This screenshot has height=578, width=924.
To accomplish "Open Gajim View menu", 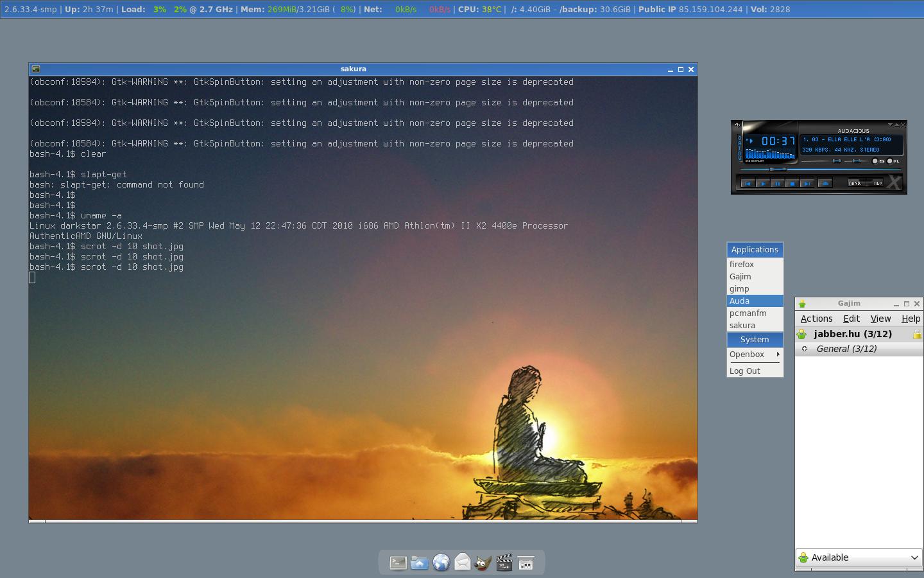I will (880, 319).
